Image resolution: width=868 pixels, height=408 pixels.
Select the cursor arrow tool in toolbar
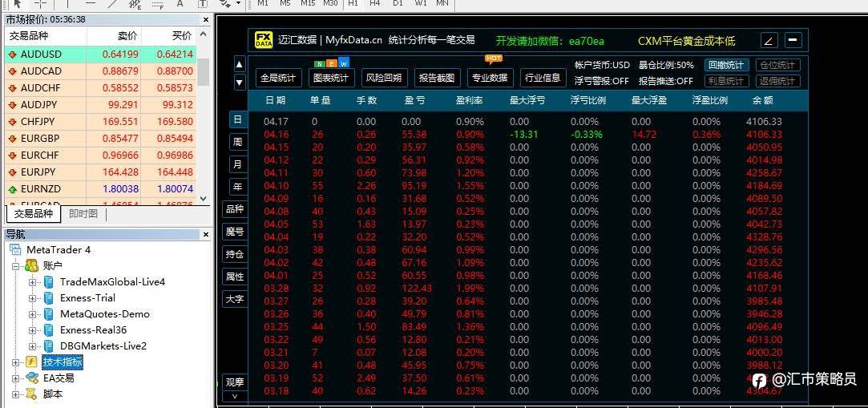[x=17, y=2]
